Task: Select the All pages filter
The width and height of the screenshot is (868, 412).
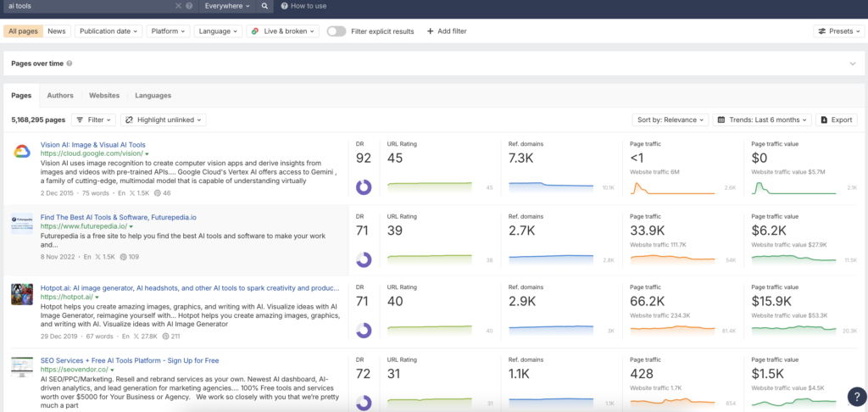Action: click(x=23, y=31)
